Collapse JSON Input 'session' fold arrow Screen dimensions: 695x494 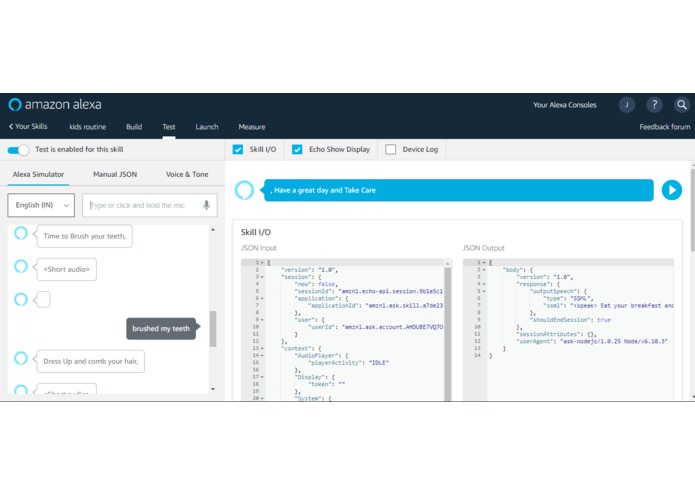[x=262, y=277]
